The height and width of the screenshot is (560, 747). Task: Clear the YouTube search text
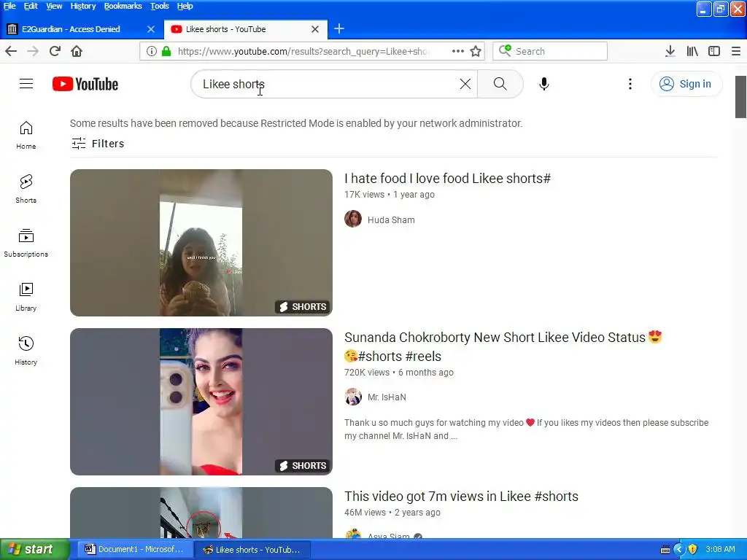465,84
